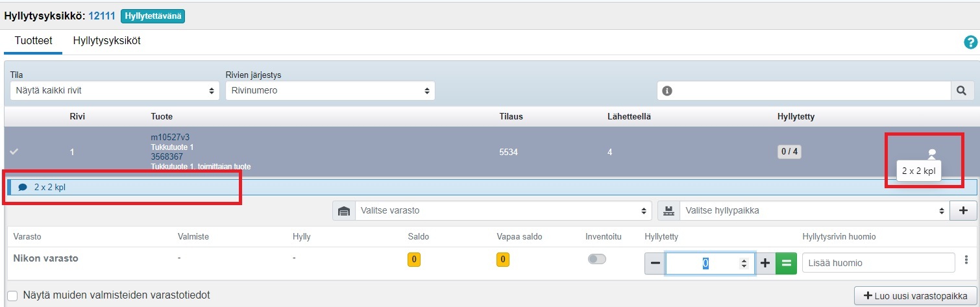Click the blue help question mark icon
Image resolution: width=980 pixels, height=307 pixels.
tap(970, 42)
